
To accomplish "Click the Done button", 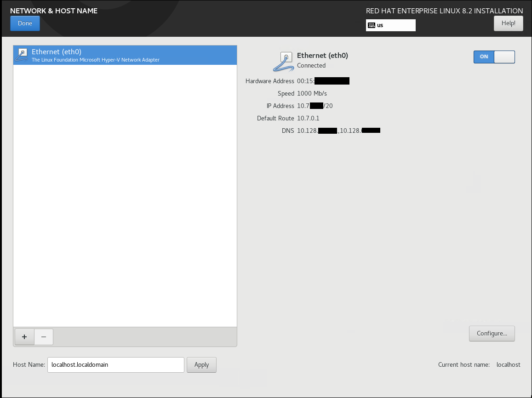I will [25, 23].
